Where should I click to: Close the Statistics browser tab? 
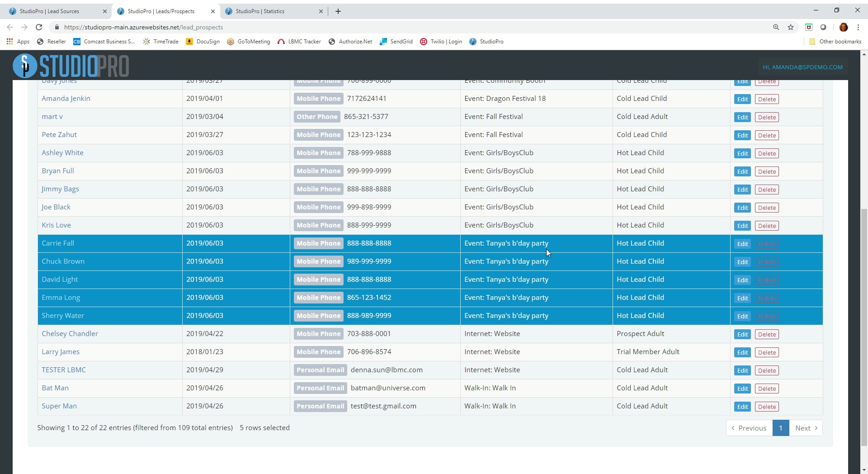click(321, 11)
